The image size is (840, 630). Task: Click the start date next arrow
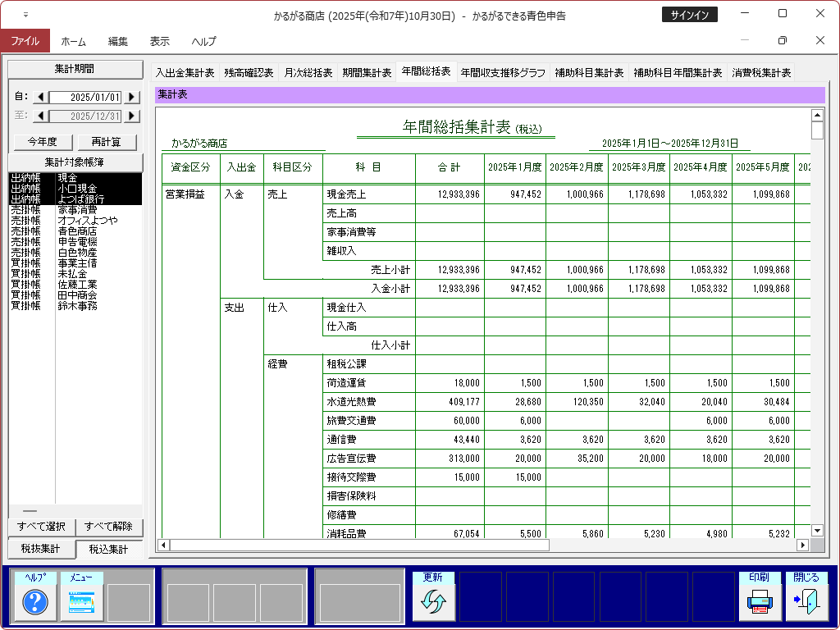131,97
